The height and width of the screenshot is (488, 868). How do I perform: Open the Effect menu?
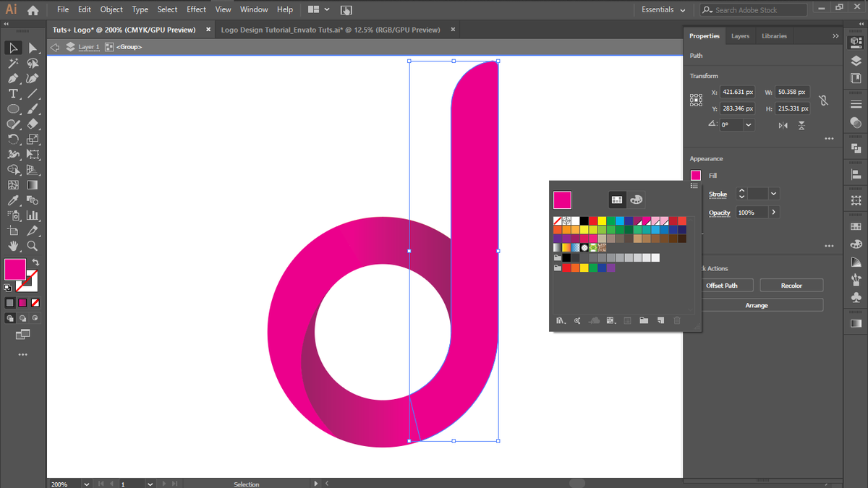click(196, 10)
